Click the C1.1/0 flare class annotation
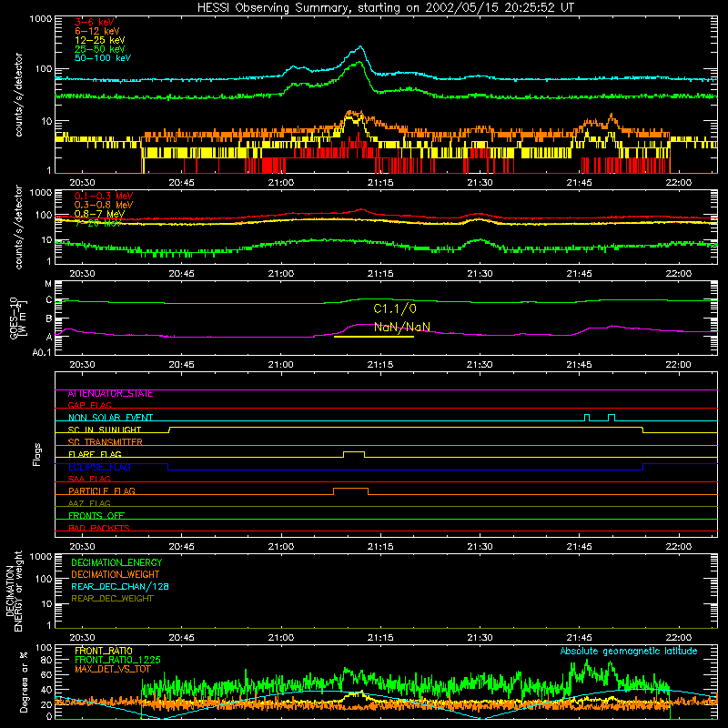The width and height of the screenshot is (728, 728). [x=395, y=308]
